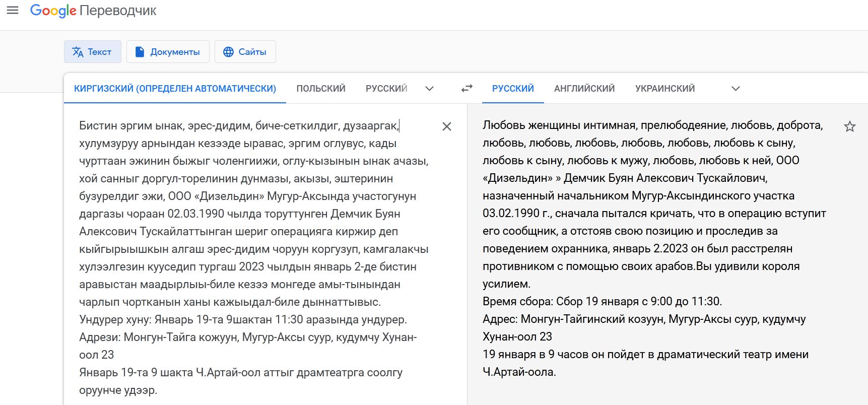Choose Польский as source language

click(x=320, y=89)
